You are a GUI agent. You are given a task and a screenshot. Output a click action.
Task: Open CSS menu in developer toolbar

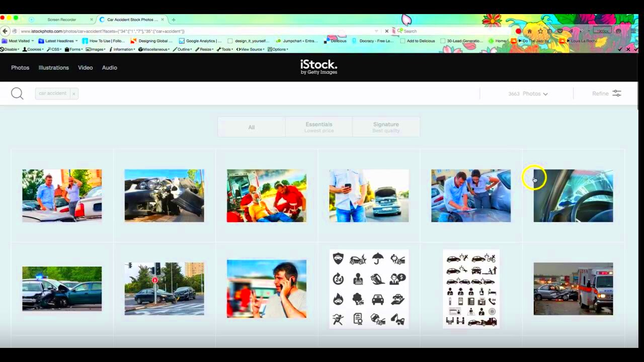[x=54, y=49]
